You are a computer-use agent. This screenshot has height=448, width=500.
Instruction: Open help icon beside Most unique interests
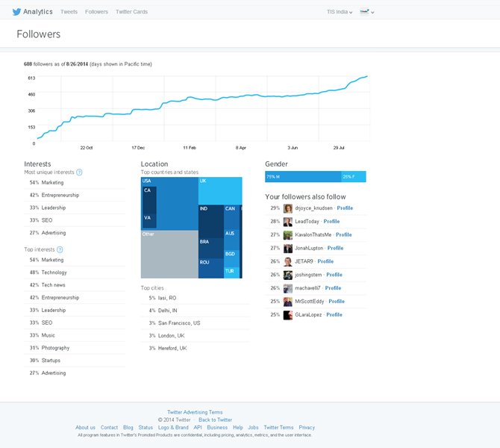[x=79, y=172]
